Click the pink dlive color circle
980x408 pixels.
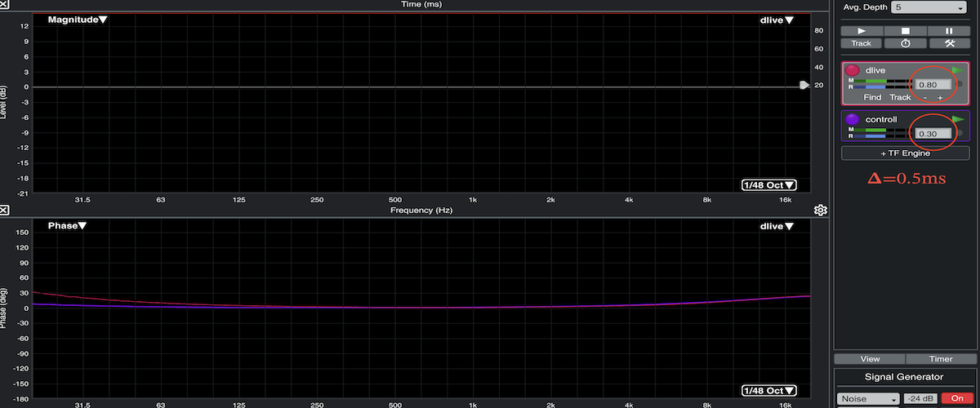(x=853, y=71)
